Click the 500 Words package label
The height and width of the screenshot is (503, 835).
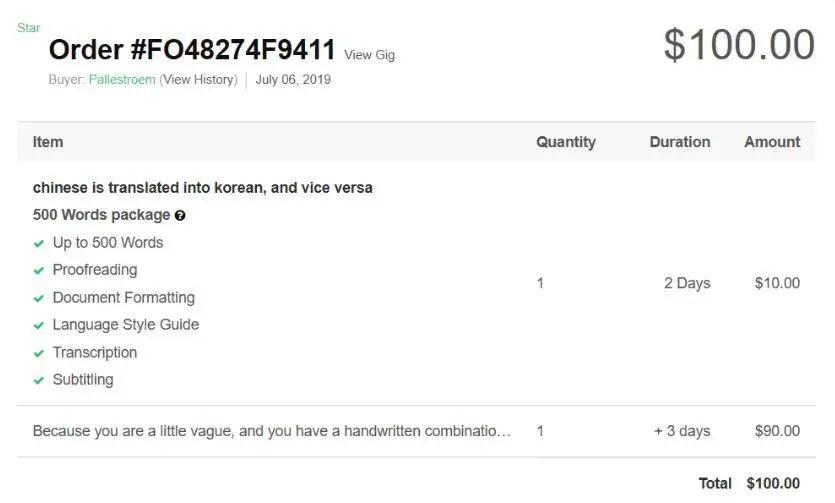(101, 215)
